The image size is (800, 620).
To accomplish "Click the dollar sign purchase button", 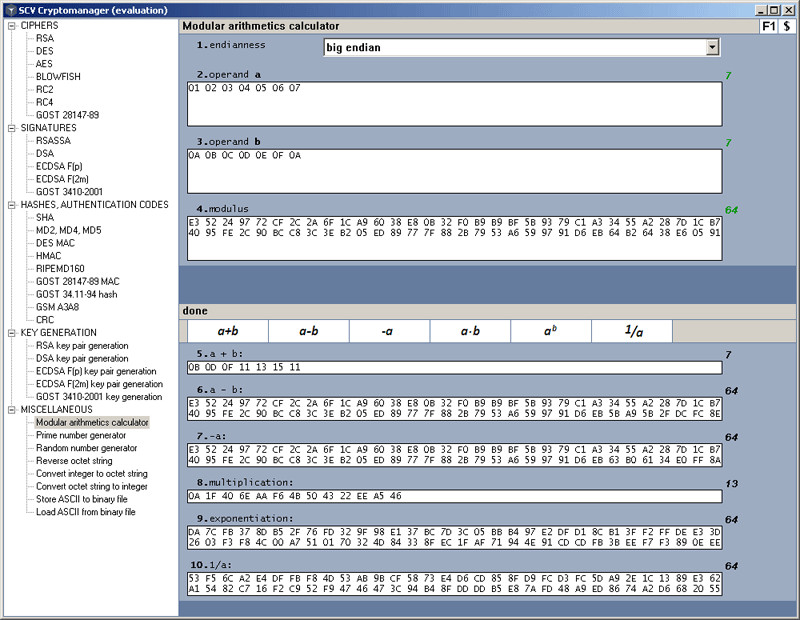I will coord(787,26).
